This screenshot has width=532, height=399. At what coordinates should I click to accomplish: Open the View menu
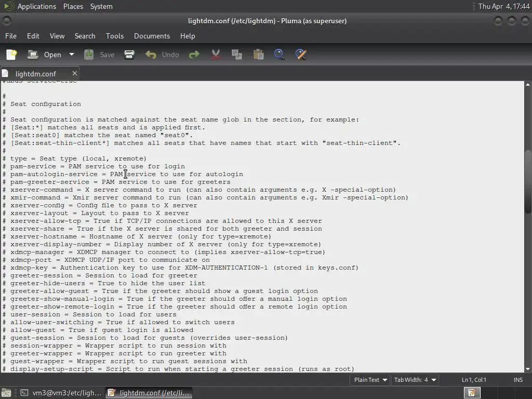click(57, 36)
